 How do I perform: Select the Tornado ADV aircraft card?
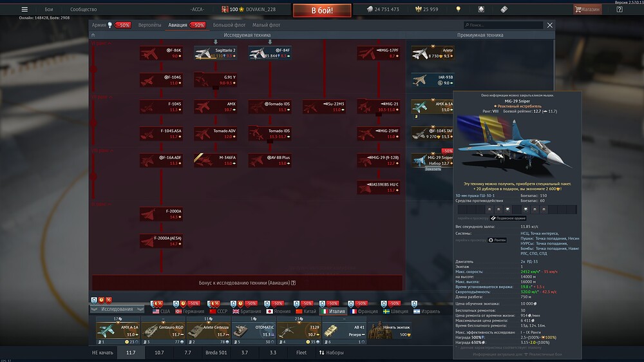pyautogui.click(x=215, y=133)
